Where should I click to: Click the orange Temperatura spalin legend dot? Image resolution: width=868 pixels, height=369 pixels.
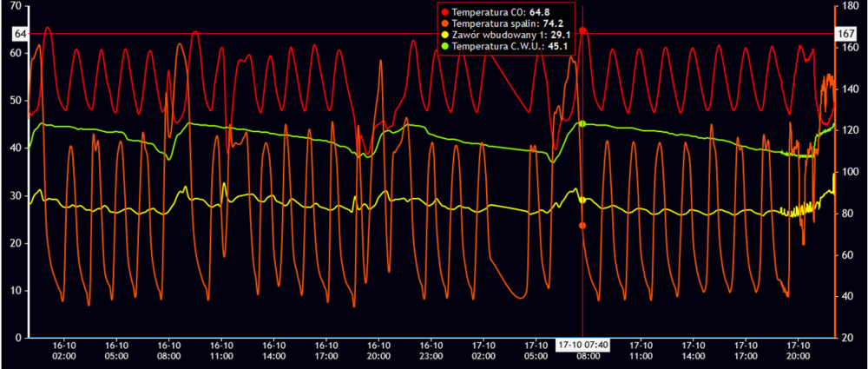[445, 23]
